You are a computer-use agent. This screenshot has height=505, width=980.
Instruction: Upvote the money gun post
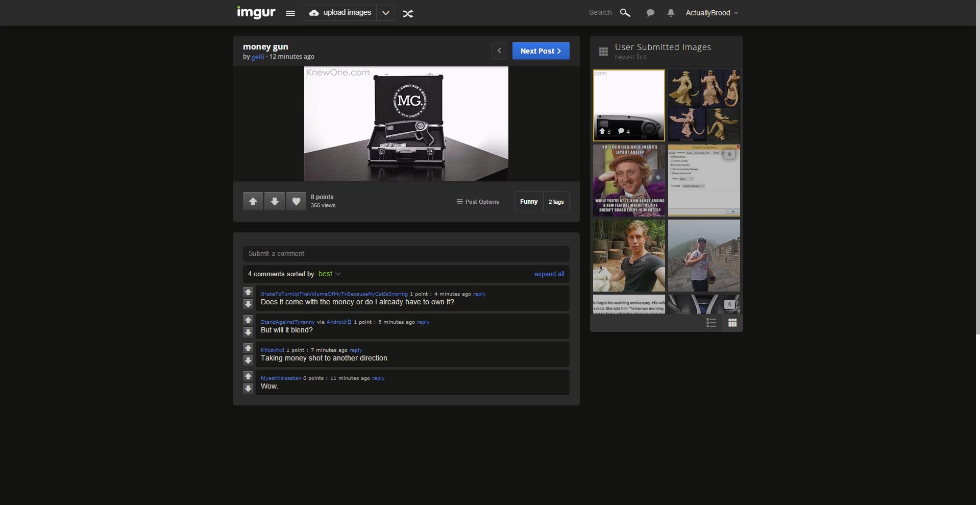point(253,201)
